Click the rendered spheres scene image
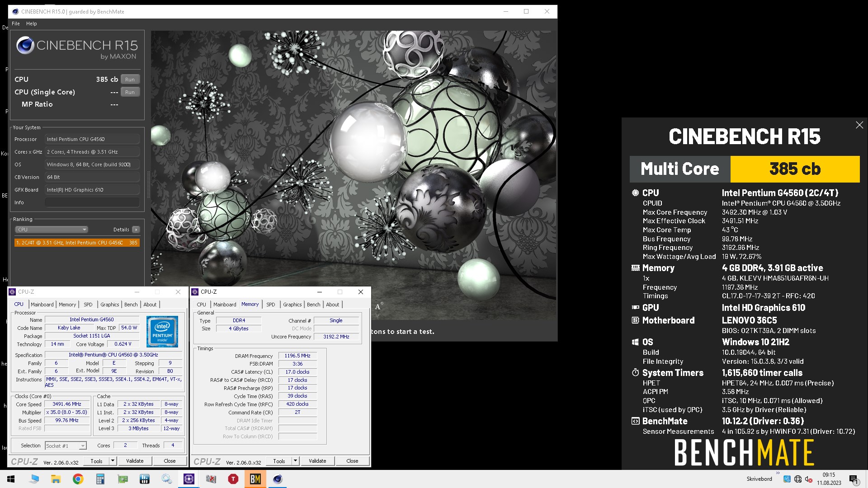Image resolution: width=868 pixels, height=488 pixels. [x=354, y=176]
